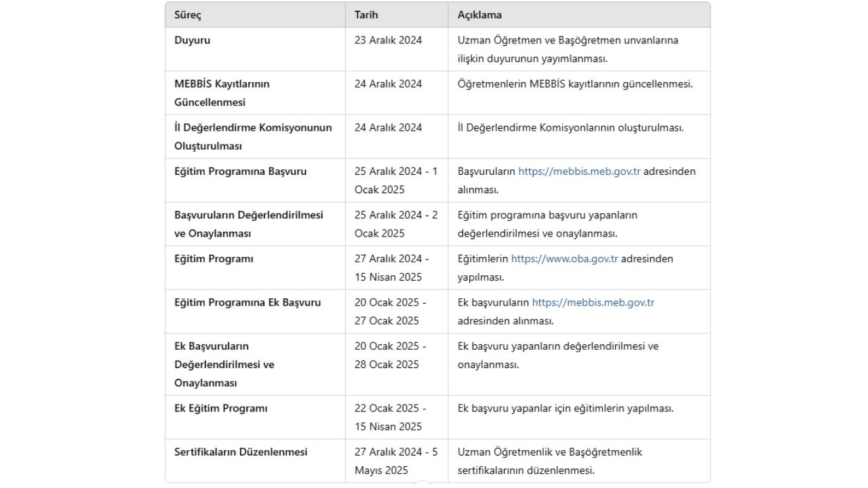Select Sertifikaların Düzenlenmesi row title
Image resolution: width=868 pixels, height=488 pixels.
pyautogui.click(x=241, y=452)
